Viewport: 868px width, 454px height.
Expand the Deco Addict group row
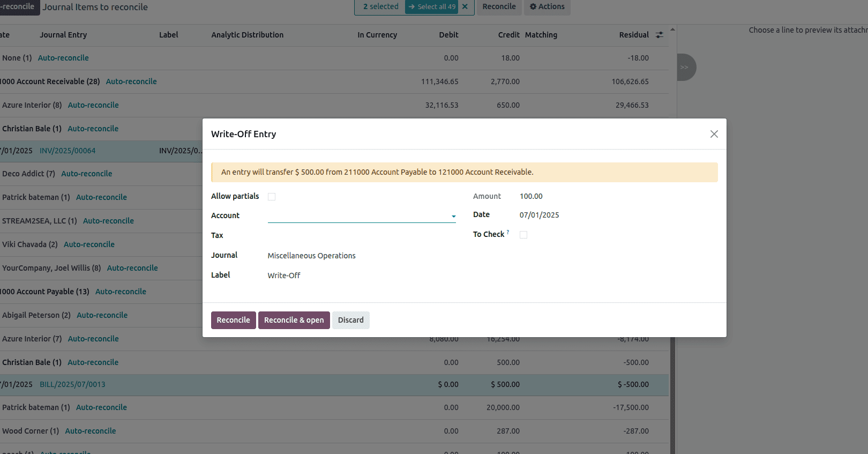point(28,174)
